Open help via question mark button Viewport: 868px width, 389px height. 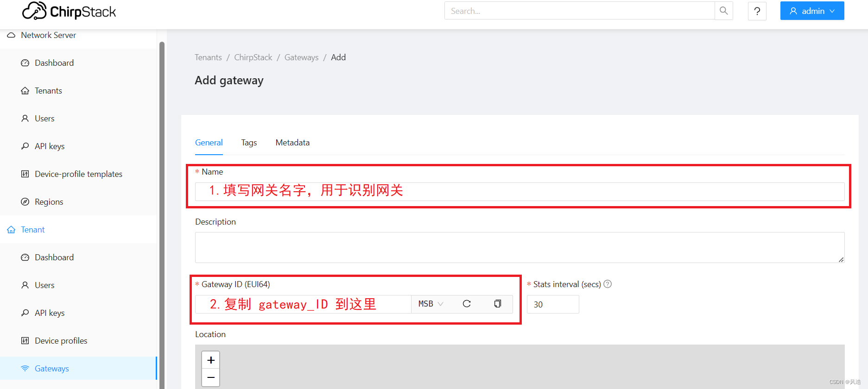tap(757, 11)
